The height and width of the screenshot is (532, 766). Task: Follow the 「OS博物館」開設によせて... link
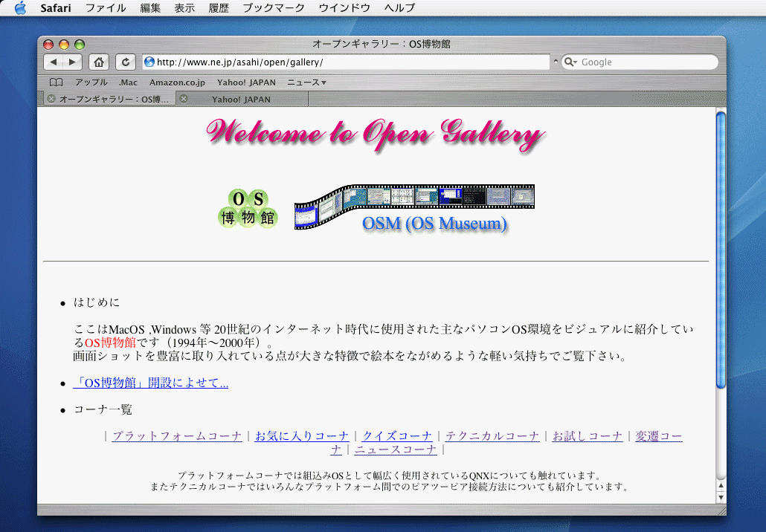tap(150, 383)
